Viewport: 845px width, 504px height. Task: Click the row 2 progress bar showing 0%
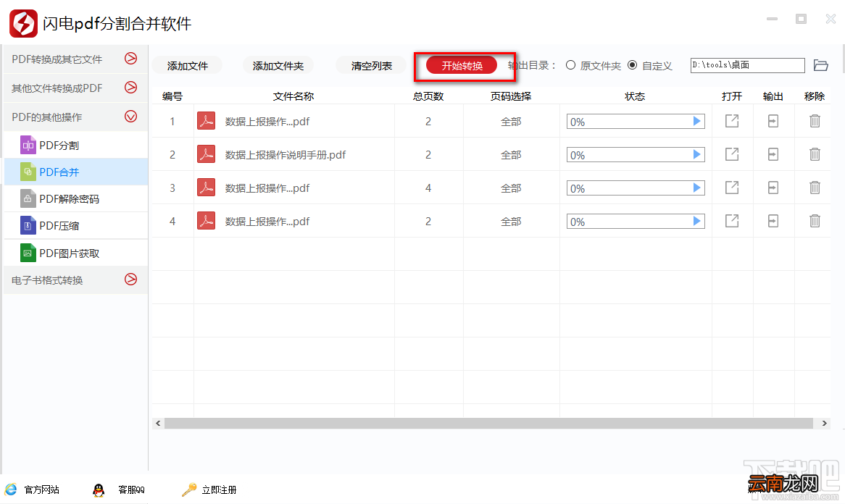636,155
